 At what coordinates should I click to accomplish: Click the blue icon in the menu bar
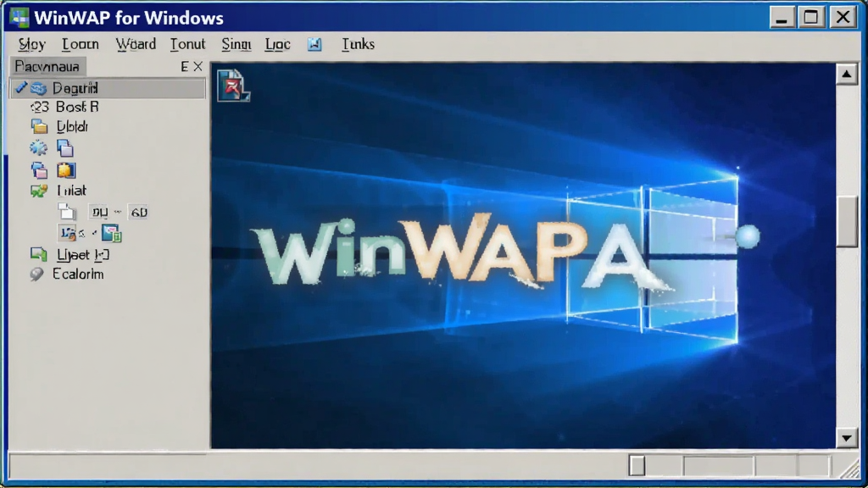coord(314,44)
